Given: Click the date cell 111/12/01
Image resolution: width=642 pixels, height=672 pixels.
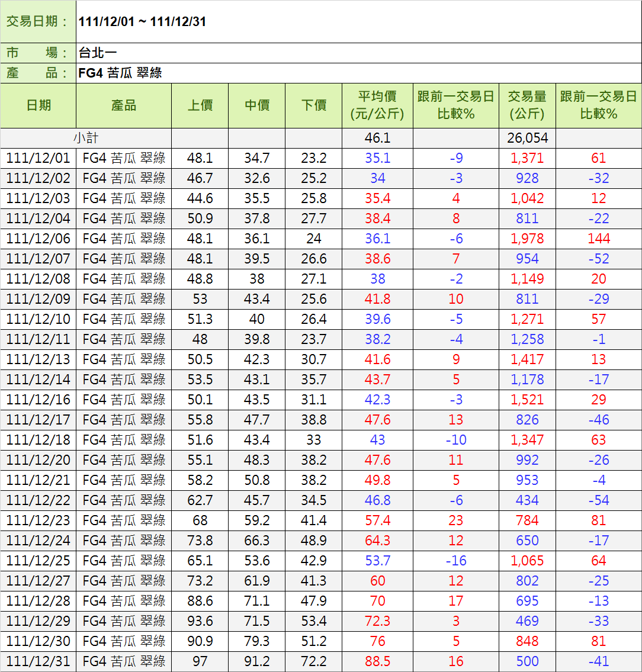Looking at the screenshot, I should click(38, 158).
